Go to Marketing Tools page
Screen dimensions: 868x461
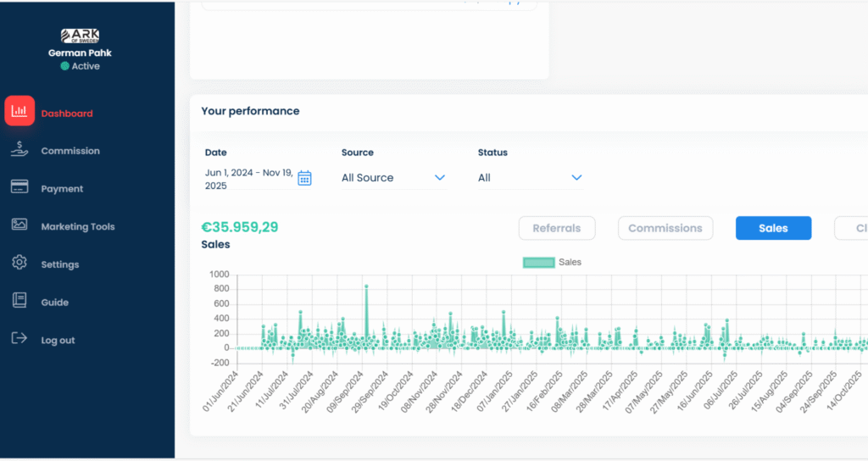point(77,226)
